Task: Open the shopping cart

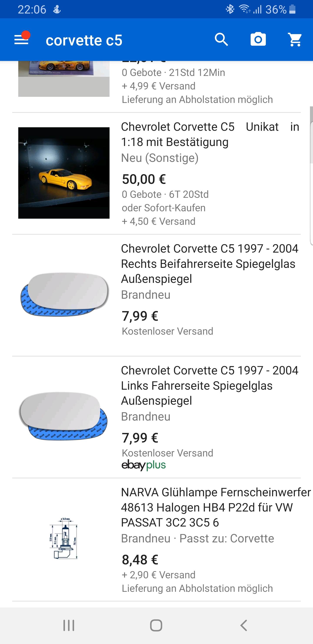Action: click(295, 40)
